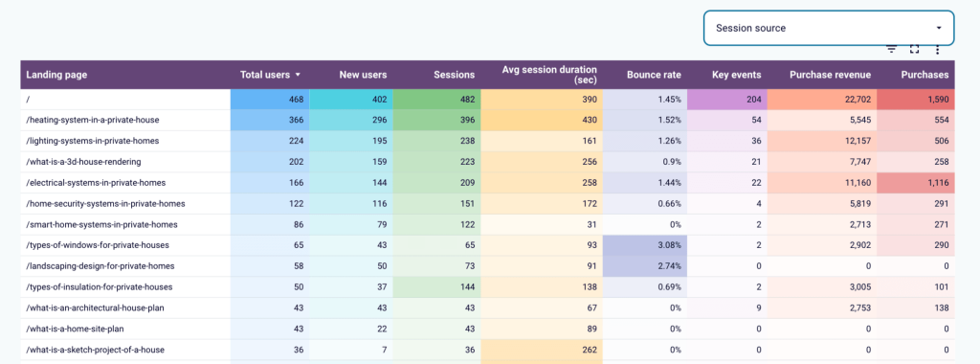Click the Total users sort arrow
Viewport: 980px width, 364px height.
[298, 75]
